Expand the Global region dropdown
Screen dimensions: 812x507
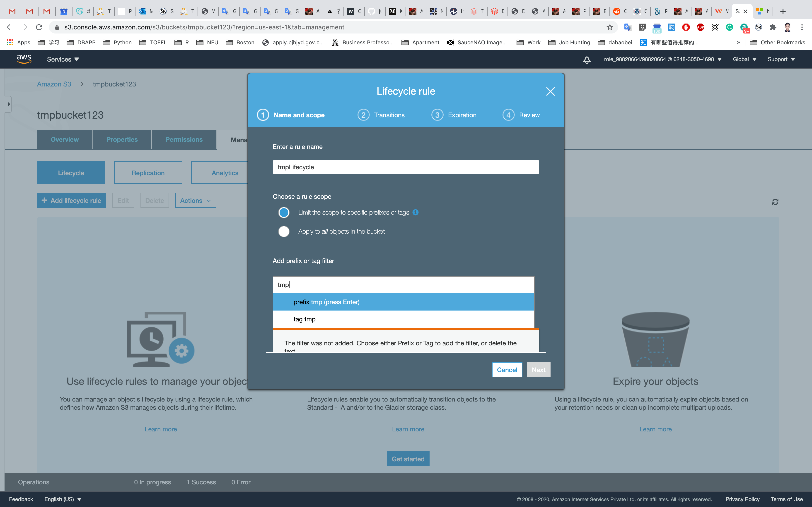744,59
